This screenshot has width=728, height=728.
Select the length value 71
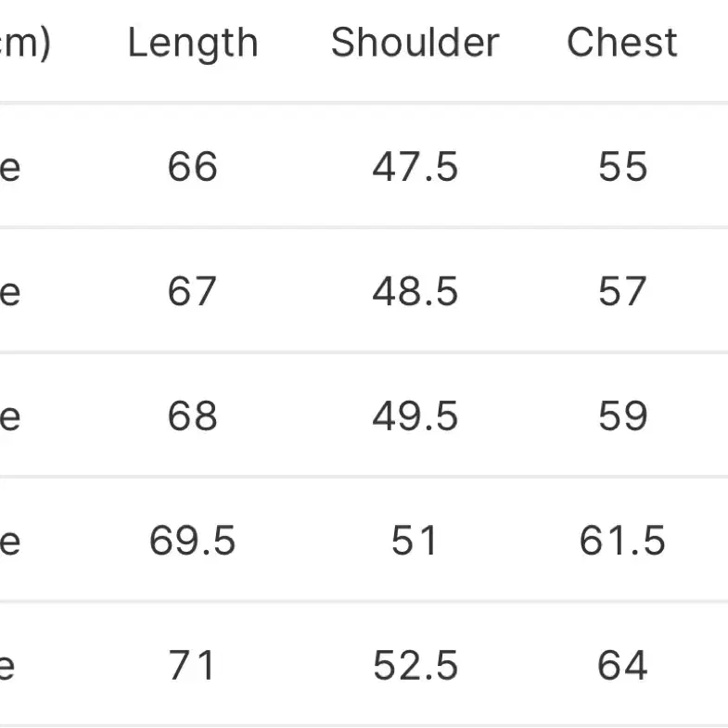click(x=192, y=665)
